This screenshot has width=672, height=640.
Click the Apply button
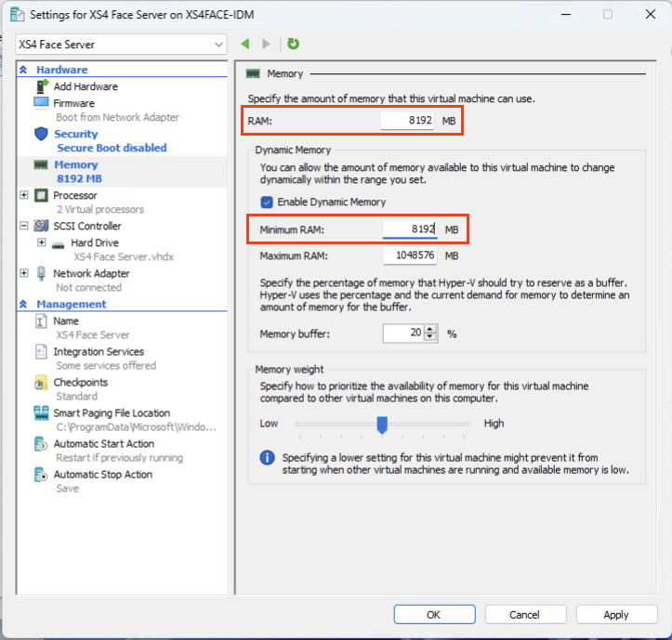click(x=616, y=615)
